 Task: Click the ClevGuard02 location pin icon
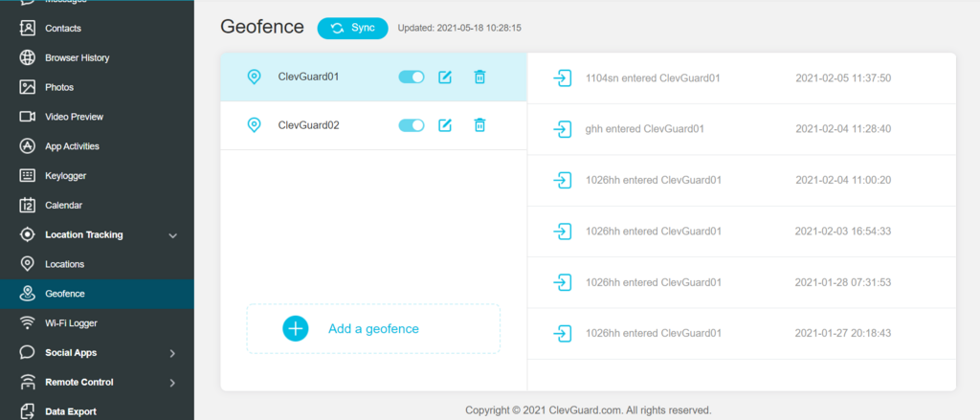click(x=254, y=125)
